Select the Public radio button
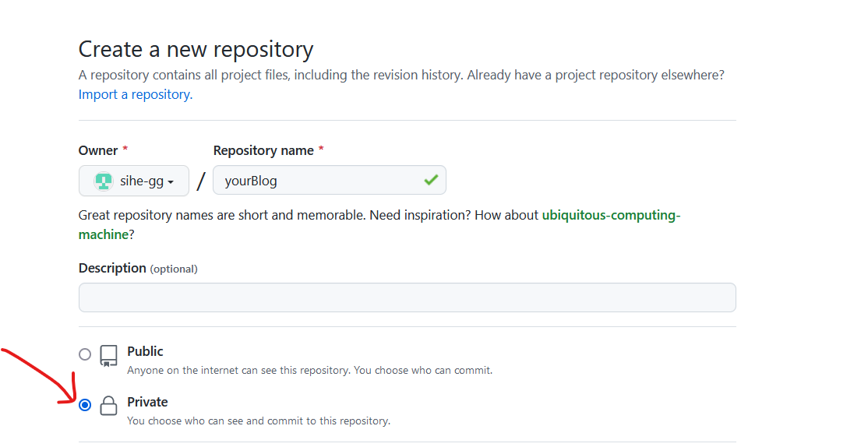 (85, 354)
